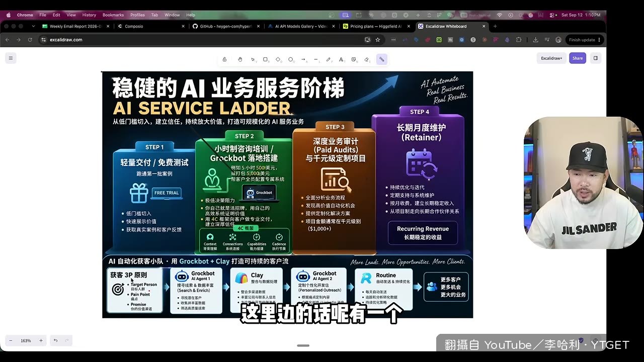The image size is (644, 362).
Task: Switch to Weekly Email Report tab
Action: (x=76, y=26)
